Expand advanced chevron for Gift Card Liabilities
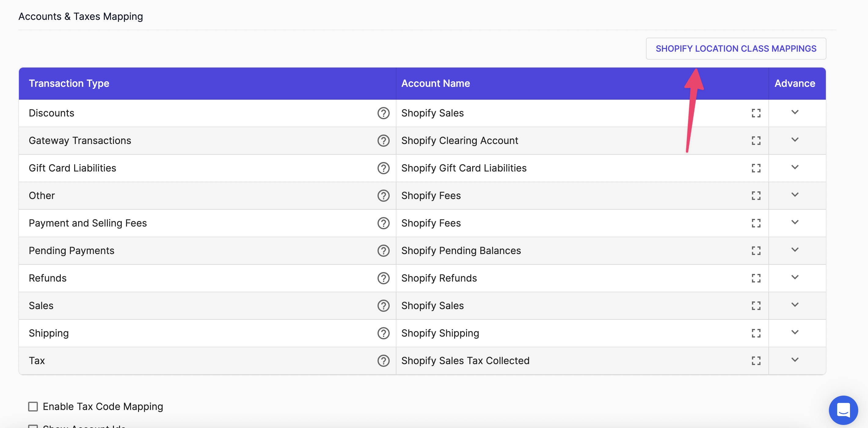The image size is (868, 428). coord(794,167)
